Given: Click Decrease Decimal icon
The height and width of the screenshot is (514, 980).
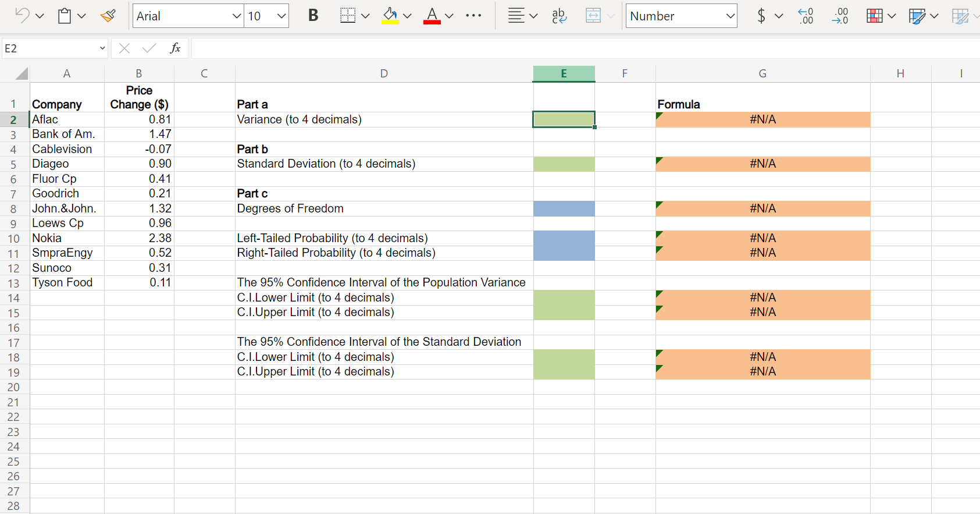Looking at the screenshot, I should click(x=840, y=16).
